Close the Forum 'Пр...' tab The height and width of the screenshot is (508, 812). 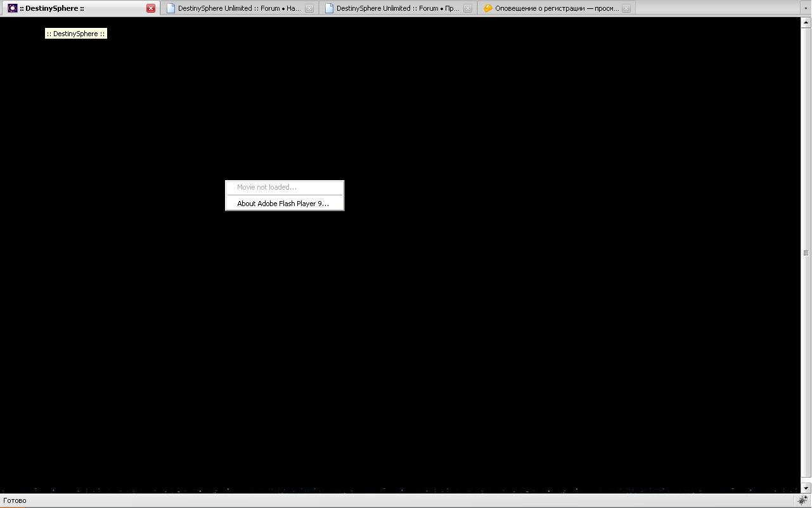click(x=468, y=8)
